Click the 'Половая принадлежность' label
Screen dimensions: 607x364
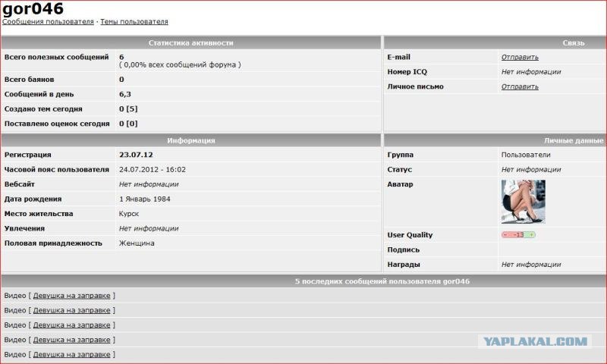(53, 243)
